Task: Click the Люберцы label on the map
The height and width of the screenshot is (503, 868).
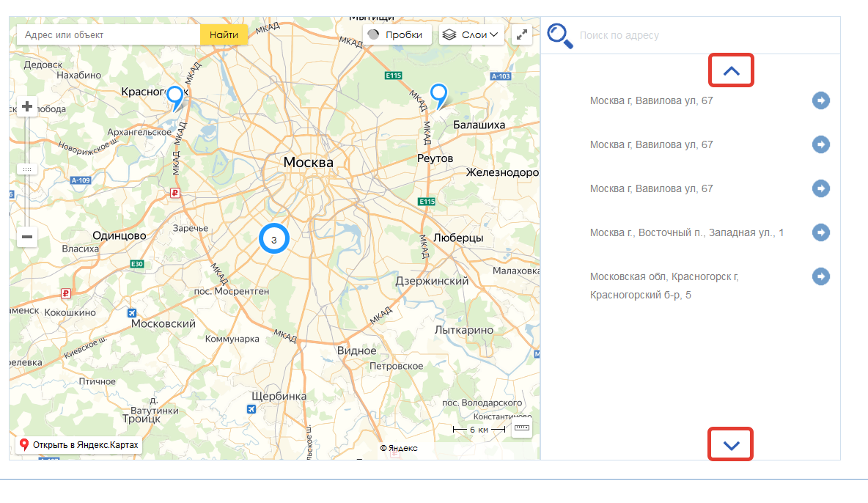Action: 458,238
